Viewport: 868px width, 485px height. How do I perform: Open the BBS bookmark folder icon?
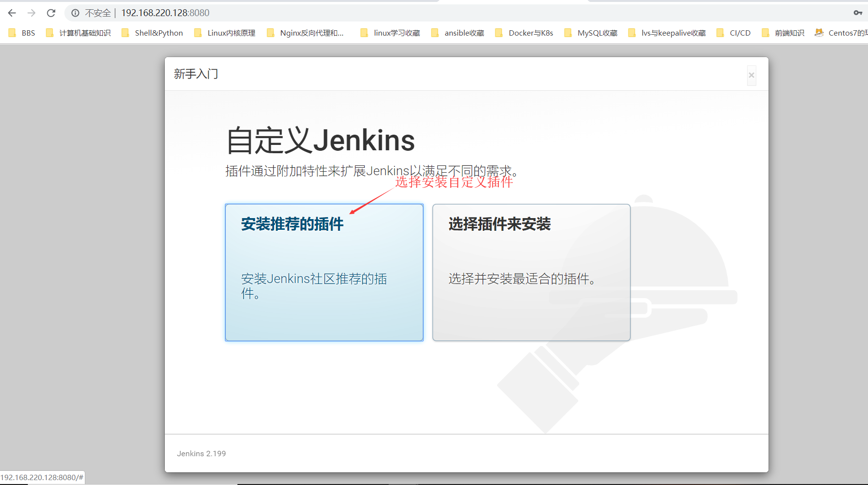[12, 33]
